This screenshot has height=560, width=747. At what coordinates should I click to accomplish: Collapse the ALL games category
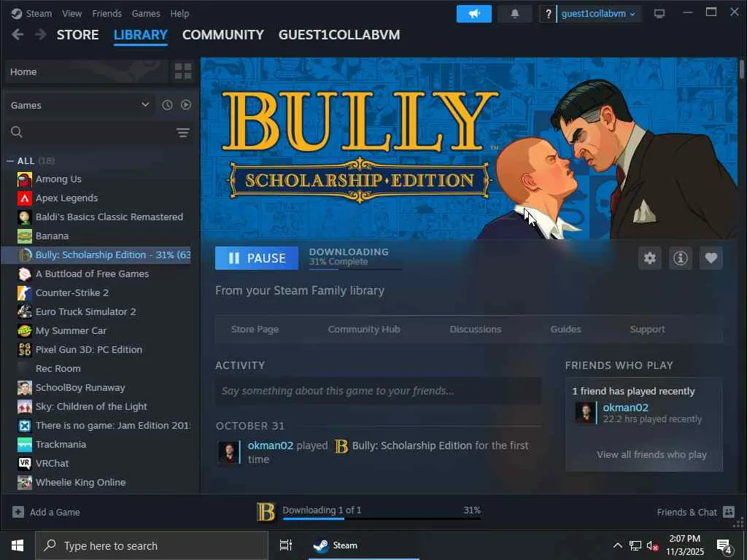pos(10,161)
